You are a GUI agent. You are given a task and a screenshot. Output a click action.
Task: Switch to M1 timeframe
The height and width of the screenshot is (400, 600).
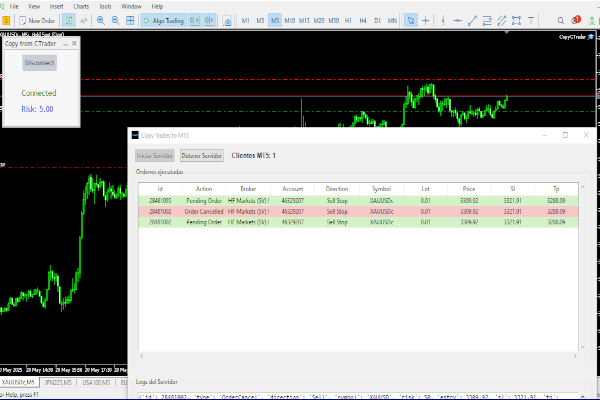click(x=245, y=21)
